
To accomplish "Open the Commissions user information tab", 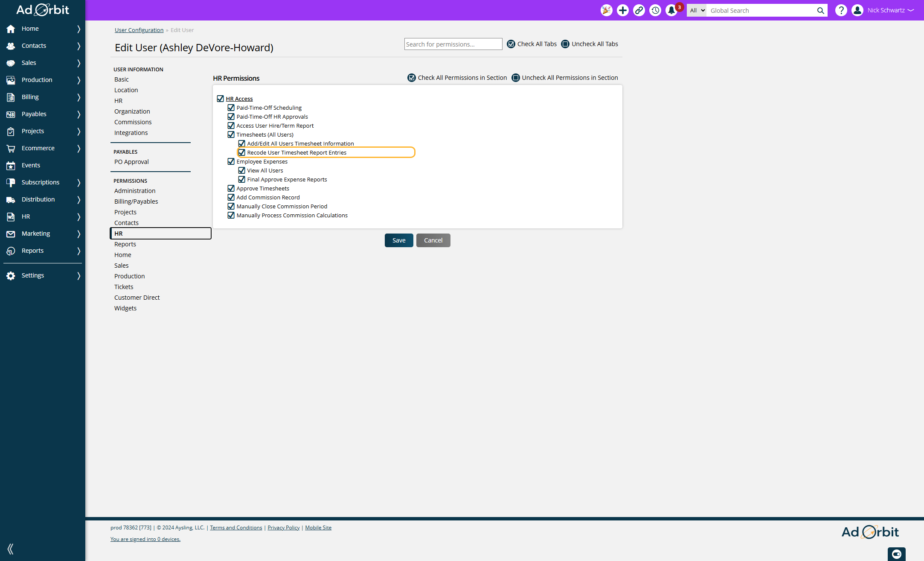I will point(133,122).
